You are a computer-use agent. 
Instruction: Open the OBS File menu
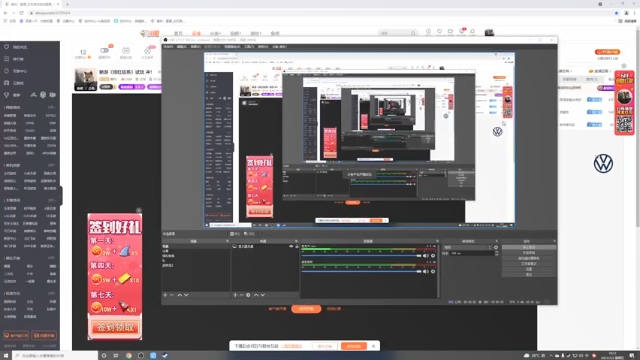click(168, 47)
